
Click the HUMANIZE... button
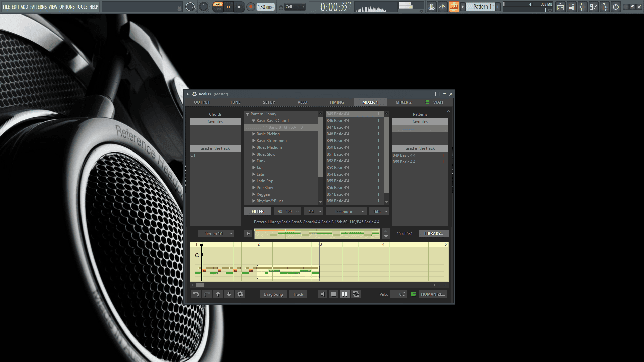[x=433, y=294]
